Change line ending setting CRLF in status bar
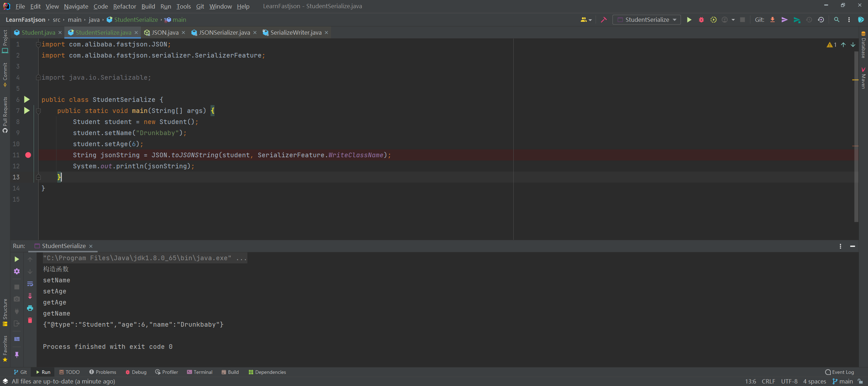Screen dimensions: 868x386 tap(768, 381)
